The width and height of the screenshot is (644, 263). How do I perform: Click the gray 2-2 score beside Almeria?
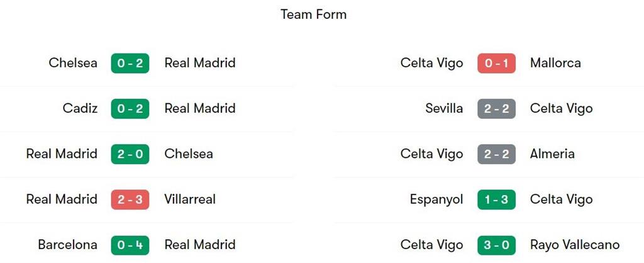tap(496, 154)
